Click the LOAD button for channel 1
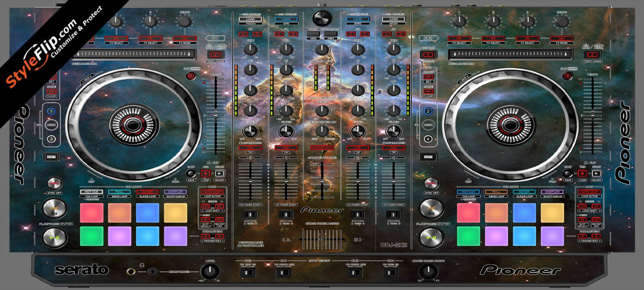Image resolution: width=644 pixels, height=290 pixels. (x=286, y=19)
